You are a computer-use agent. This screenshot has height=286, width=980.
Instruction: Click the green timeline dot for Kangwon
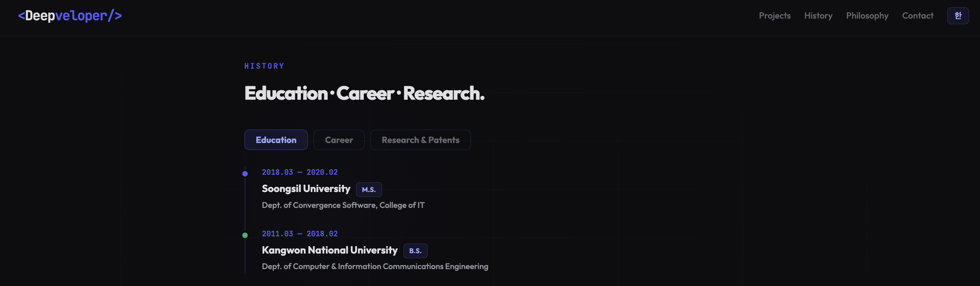[x=245, y=235]
